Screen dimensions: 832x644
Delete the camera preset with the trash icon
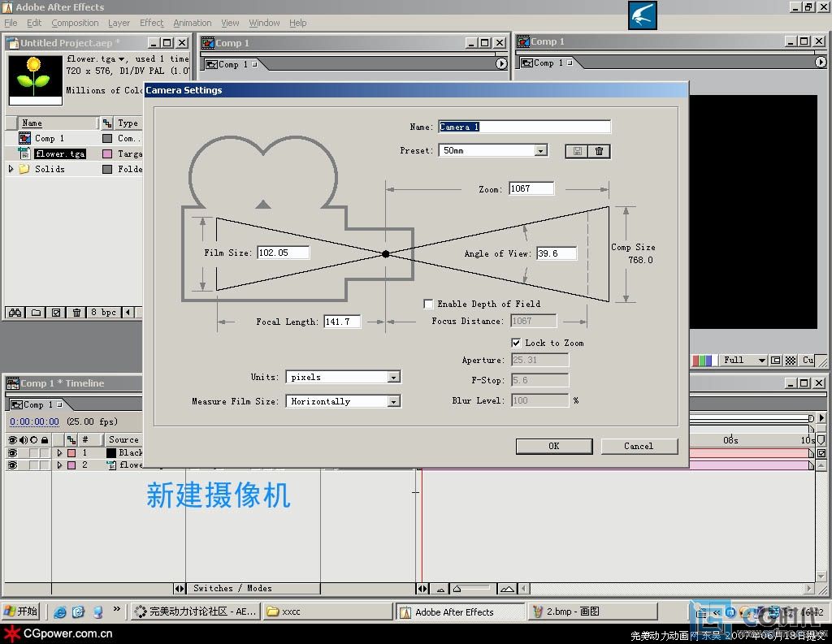[x=599, y=151]
